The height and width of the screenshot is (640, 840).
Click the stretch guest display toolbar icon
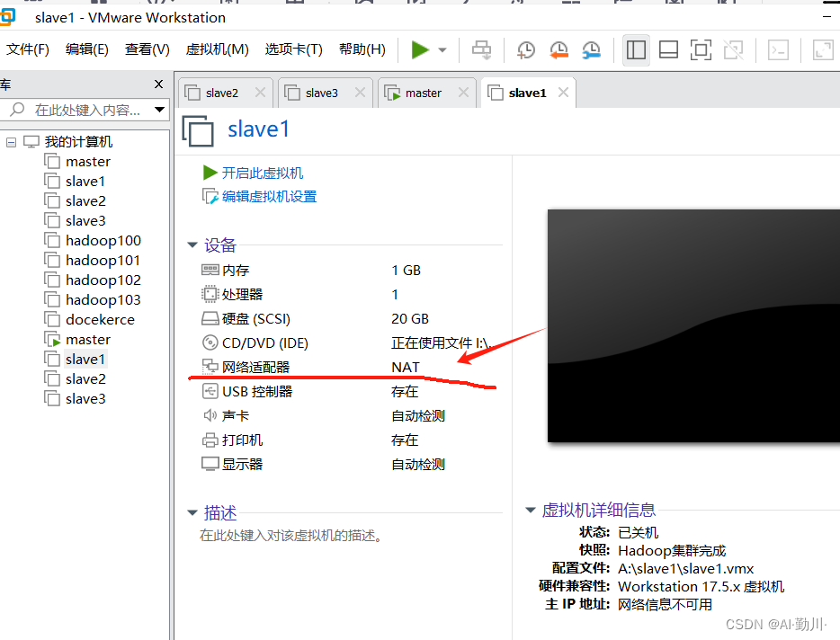[x=824, y=49]
